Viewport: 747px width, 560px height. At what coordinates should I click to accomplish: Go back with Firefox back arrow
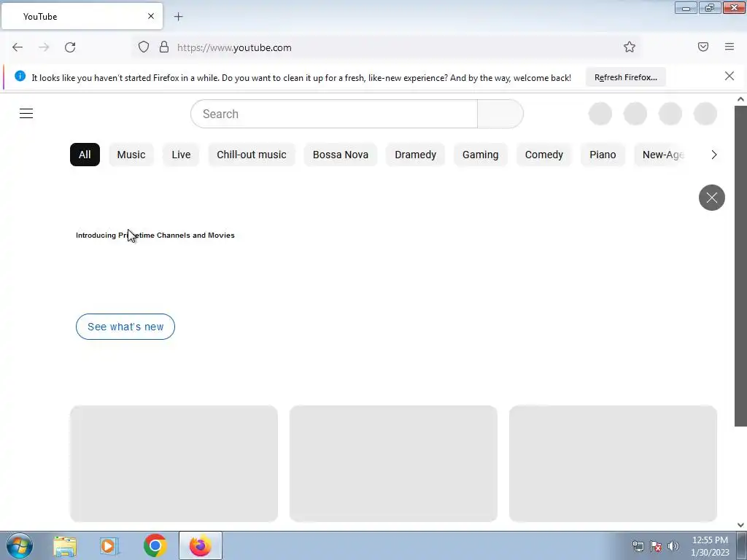point(18,47)
